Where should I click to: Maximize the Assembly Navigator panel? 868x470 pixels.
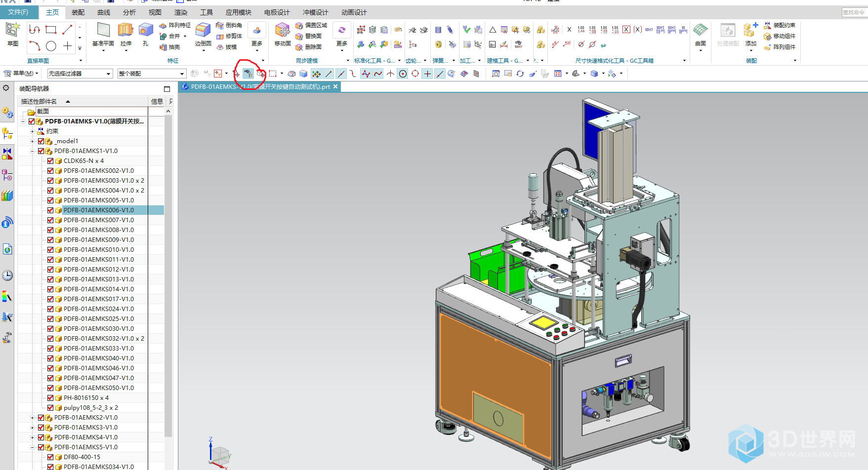(x=167, y=89)
